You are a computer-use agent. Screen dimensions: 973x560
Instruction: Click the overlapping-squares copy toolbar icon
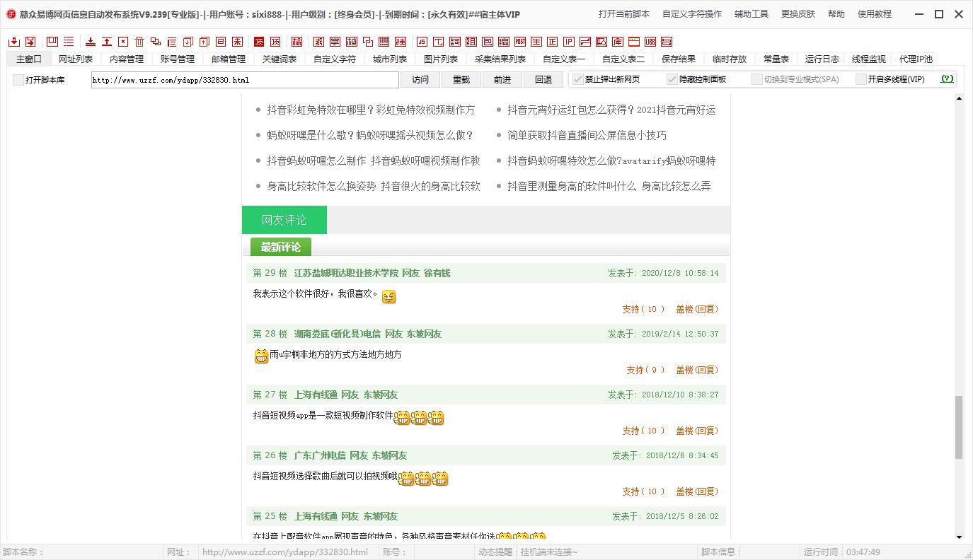point(156,42)
